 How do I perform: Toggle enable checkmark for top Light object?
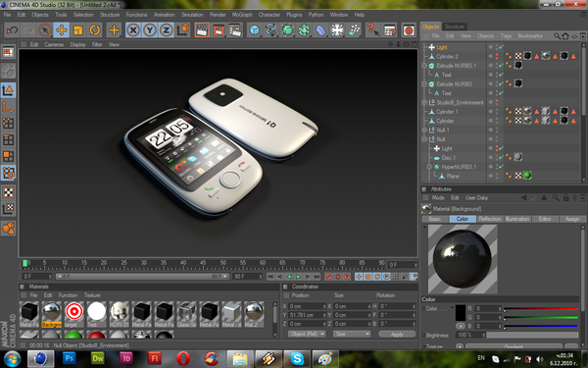[501, 47]
